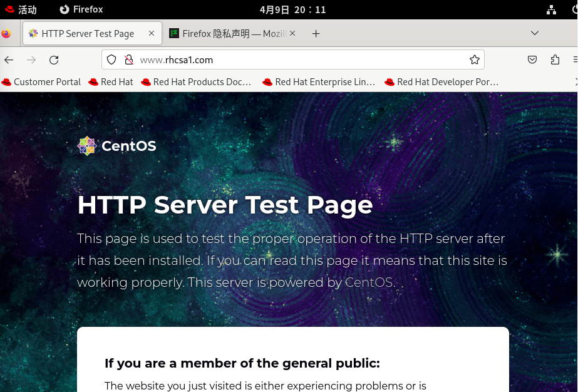Click the CentOS logo on page
Screen dimensions: 578x392
116,146
